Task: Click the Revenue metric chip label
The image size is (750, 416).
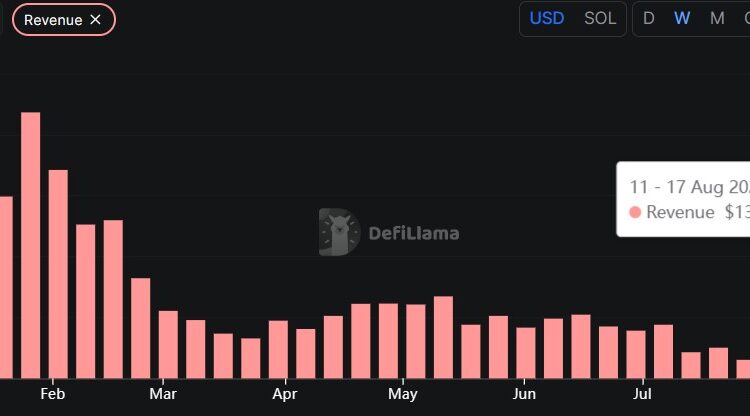Action: point(53,20)
